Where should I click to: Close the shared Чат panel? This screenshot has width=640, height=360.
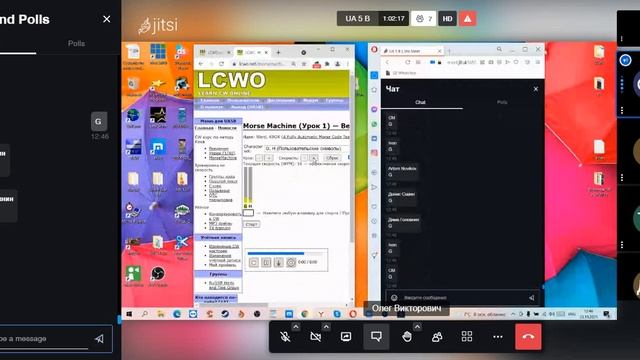[536, 89]
